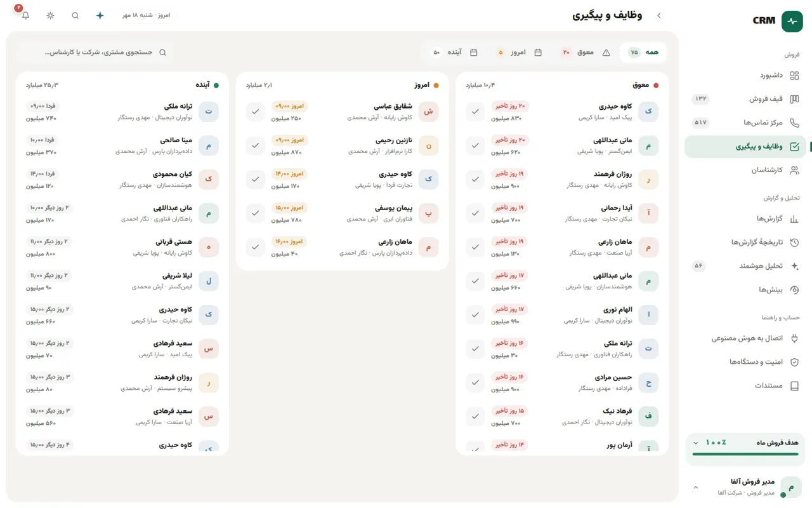812x508 pixels.
Task: Select the آینده filter tab
Action: pyautogui.click(x=455, y=52)
